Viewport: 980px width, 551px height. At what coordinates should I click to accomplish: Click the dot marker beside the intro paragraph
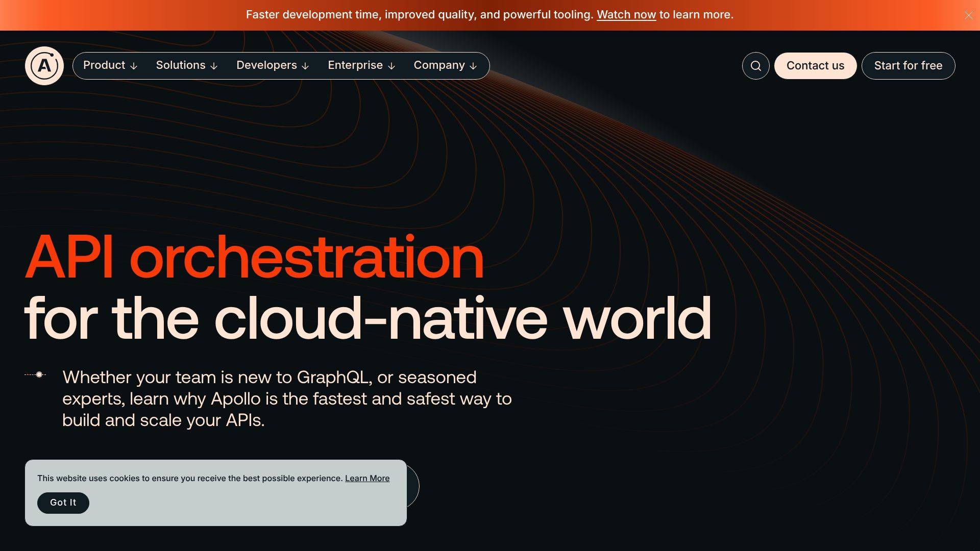[x=39, y=374]
